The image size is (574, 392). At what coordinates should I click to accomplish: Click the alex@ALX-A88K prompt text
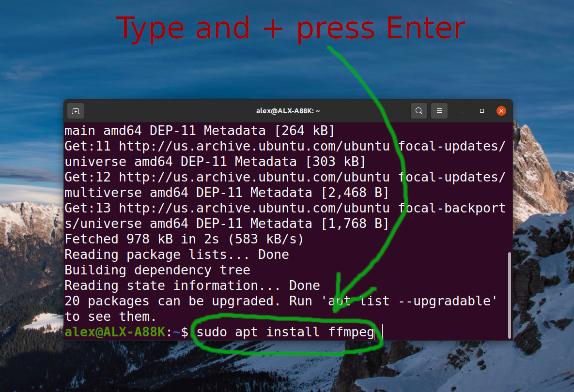(x=115, y=332)
